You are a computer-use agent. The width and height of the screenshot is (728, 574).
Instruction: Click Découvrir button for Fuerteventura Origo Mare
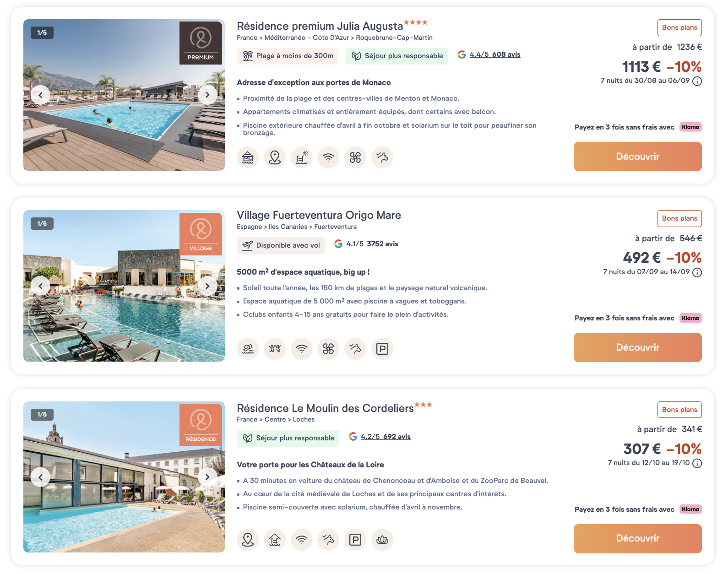point(637,347)
